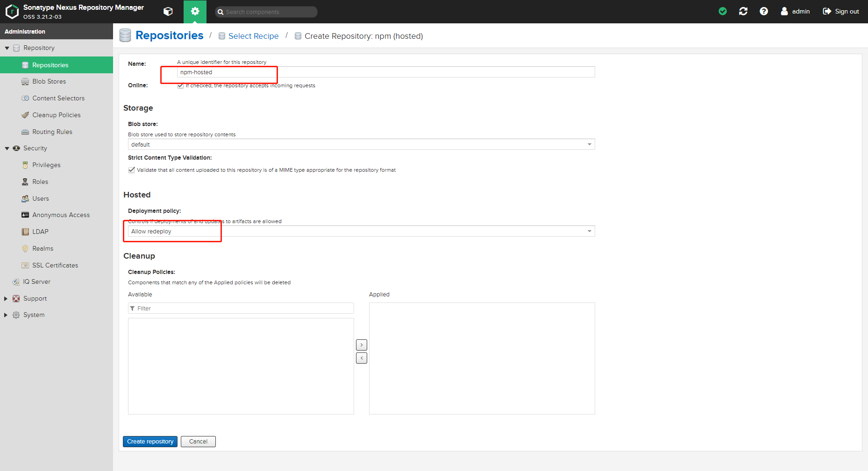
Task: Open the Administration gear icon
Action: [x=195, y=12]
